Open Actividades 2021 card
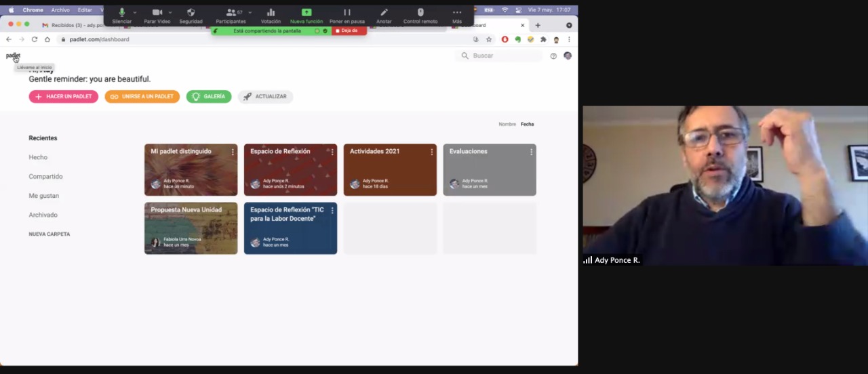The width and height of the screenshot is (868, 374). [390, 170]
